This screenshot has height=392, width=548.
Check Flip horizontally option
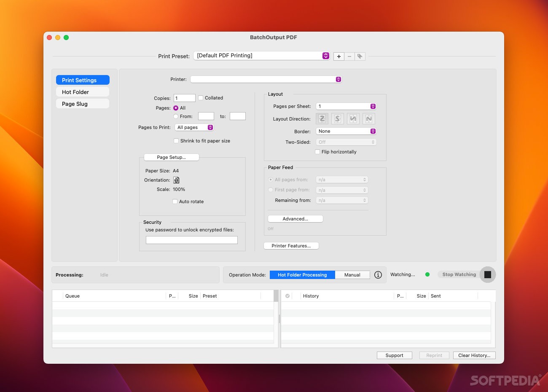317,152
